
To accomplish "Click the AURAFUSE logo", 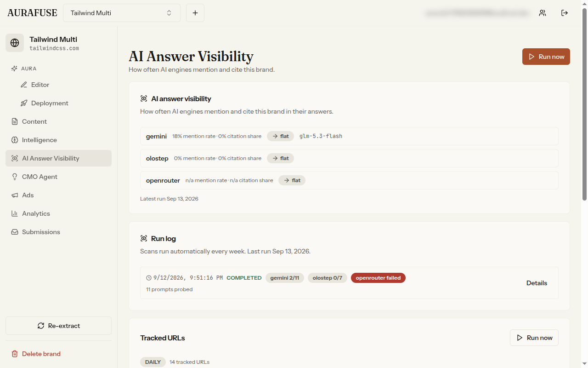I will 32,13.
